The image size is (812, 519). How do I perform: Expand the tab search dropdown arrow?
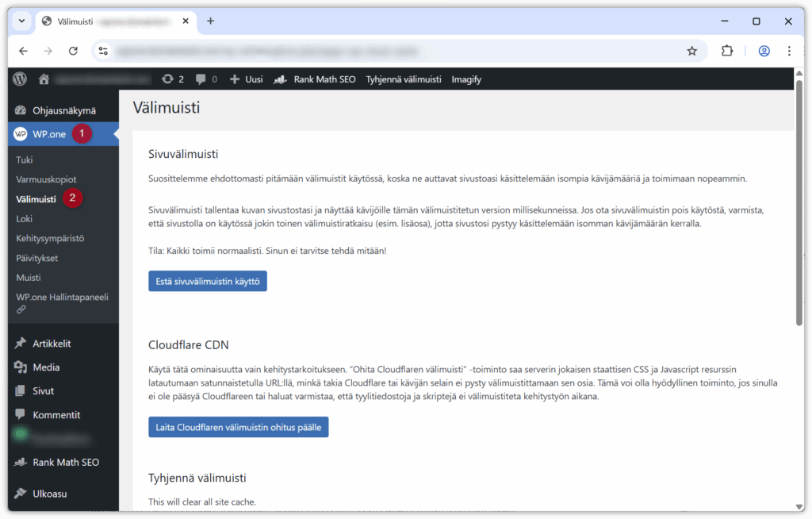click(21, 21)
